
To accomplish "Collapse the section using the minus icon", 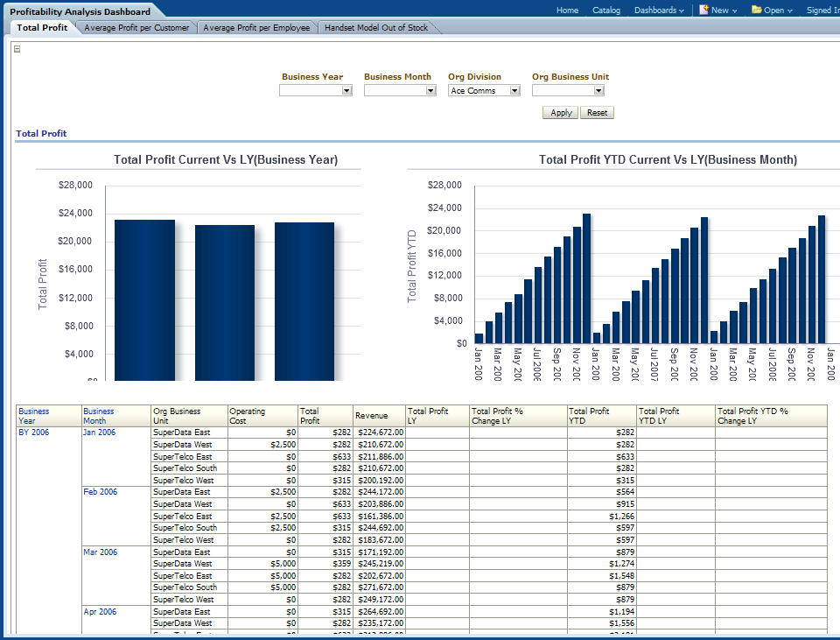I will click(17, 49).
